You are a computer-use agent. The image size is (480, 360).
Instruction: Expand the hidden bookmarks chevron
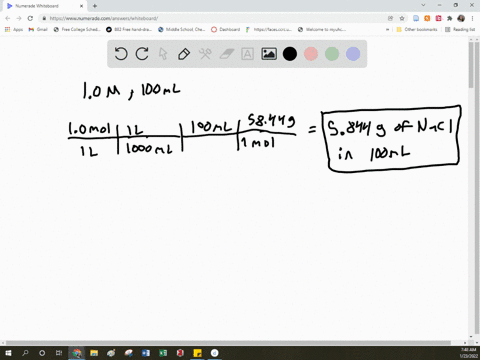point(387,29)
